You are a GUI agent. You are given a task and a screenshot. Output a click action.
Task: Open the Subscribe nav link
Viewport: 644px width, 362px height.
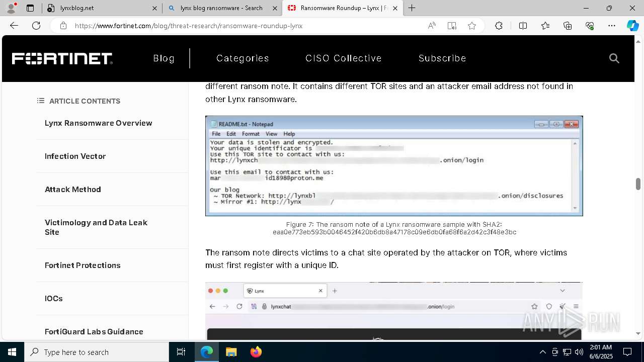coord(442,58)
